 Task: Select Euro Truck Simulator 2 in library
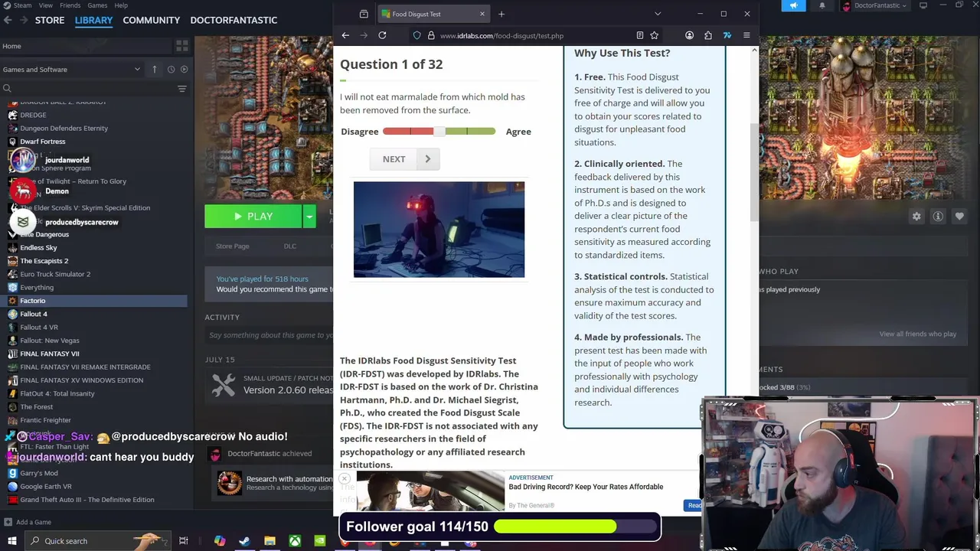(55, 274)
